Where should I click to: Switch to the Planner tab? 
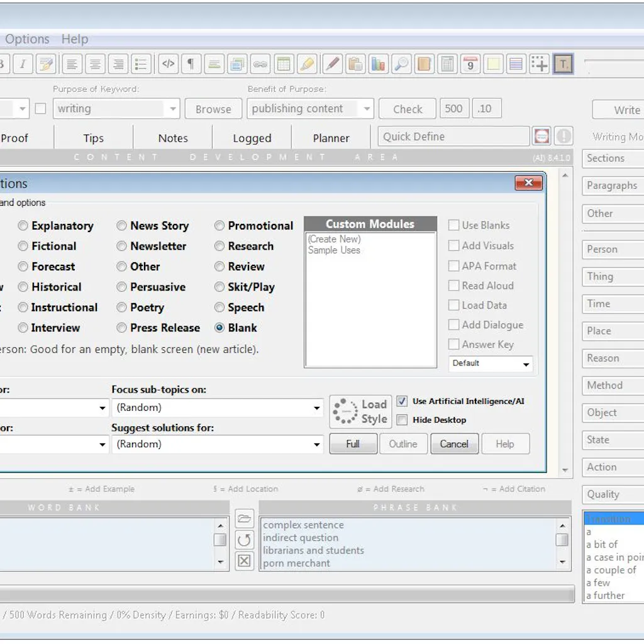coord(331,138)
